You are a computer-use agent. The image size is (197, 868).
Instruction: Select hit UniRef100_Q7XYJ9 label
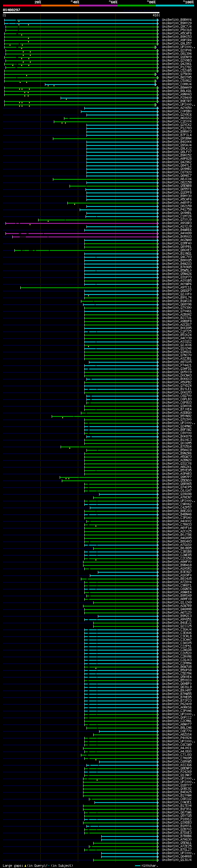coord(177,220)
